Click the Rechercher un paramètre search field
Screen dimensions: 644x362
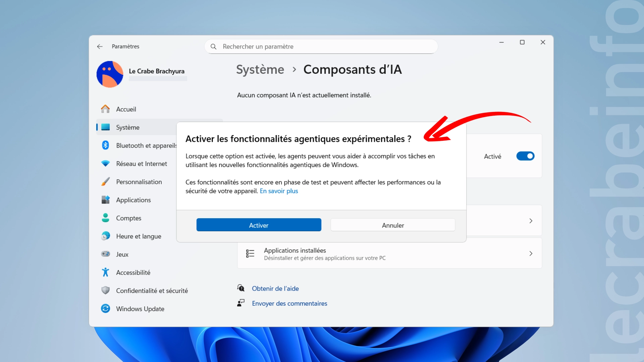[321, 47]
